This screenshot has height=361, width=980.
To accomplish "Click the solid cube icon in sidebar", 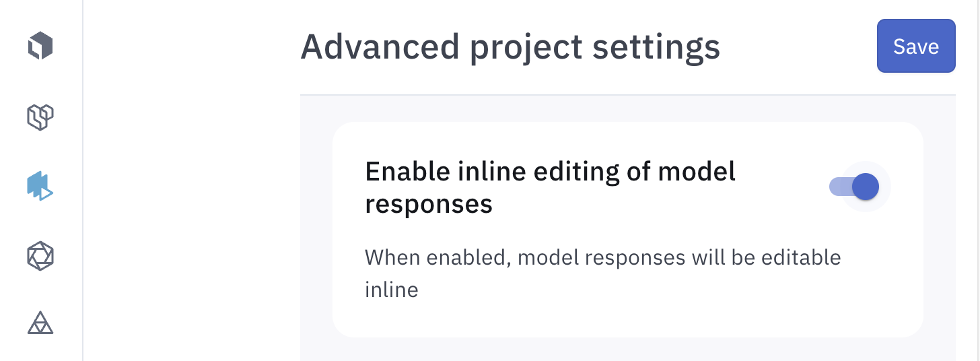I will pyautogui.click(x=40, y=46).
